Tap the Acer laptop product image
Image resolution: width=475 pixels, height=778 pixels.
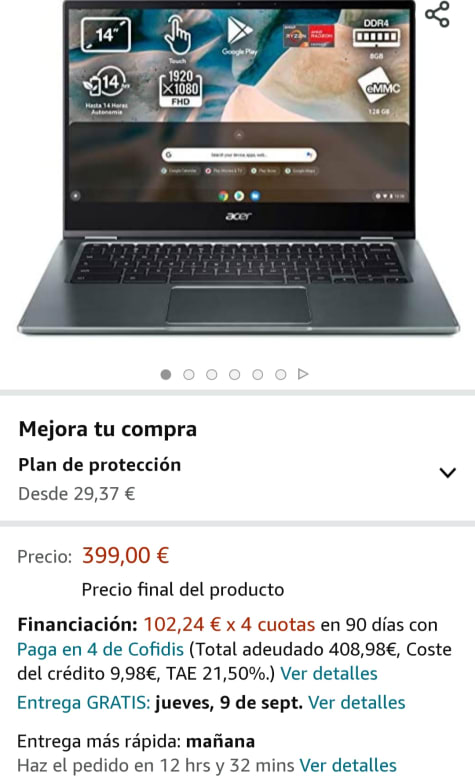pyautogui.click(x=238, y=169)
